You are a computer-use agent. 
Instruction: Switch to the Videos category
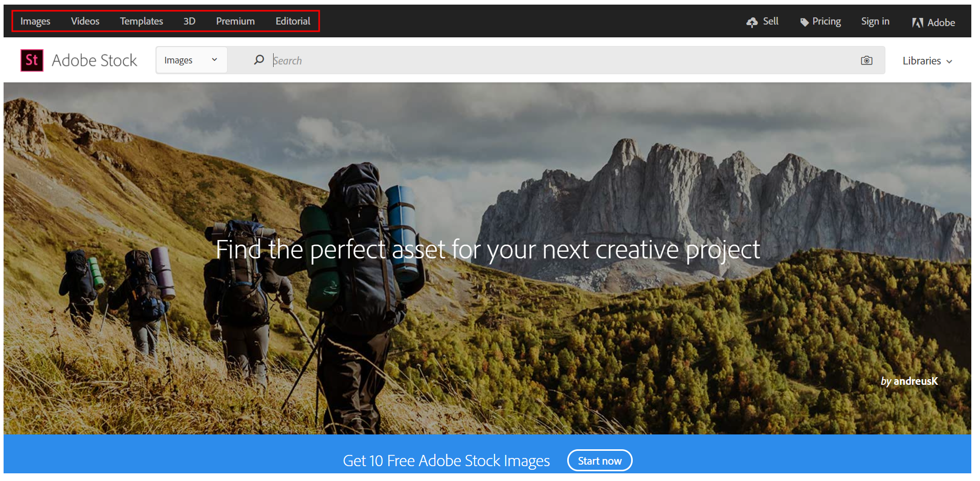[85, 21]
